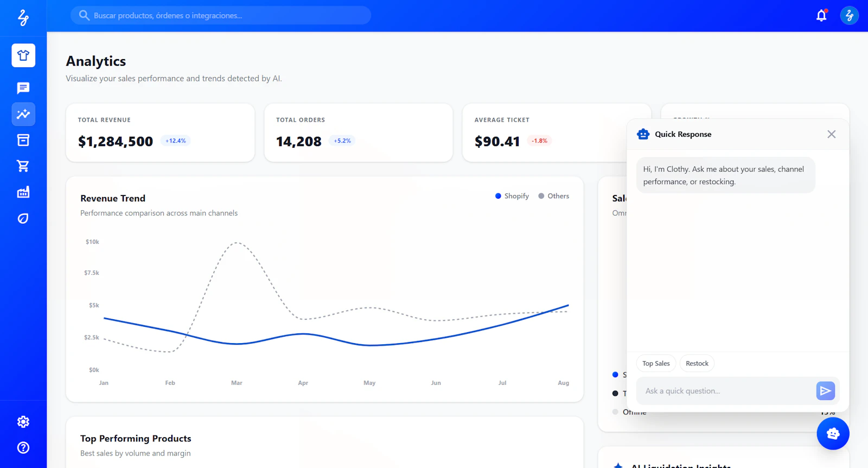The image size is (868, 468).
Task: Click the $1,284,500 total revenue value
Action: click(x=116, y=142)
